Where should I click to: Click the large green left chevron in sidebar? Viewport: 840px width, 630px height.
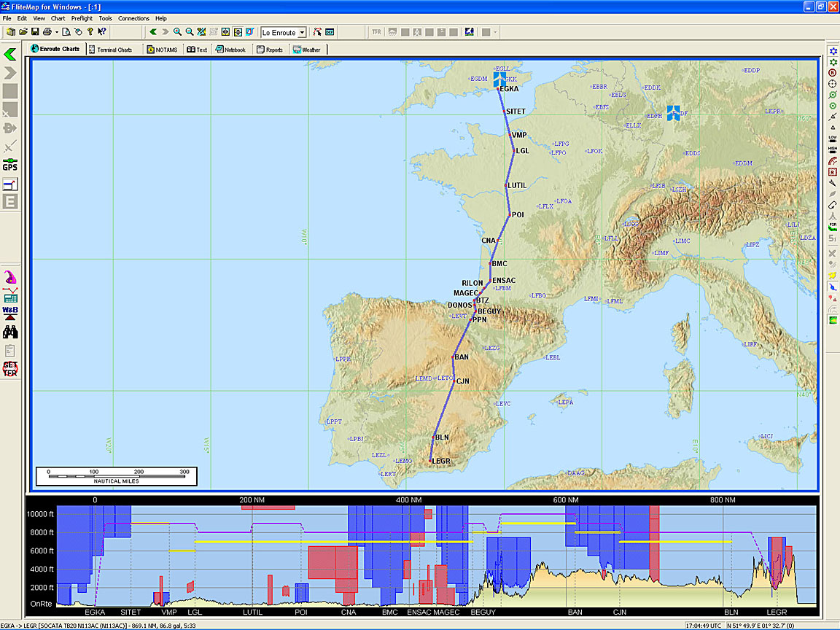coord(10,54)
